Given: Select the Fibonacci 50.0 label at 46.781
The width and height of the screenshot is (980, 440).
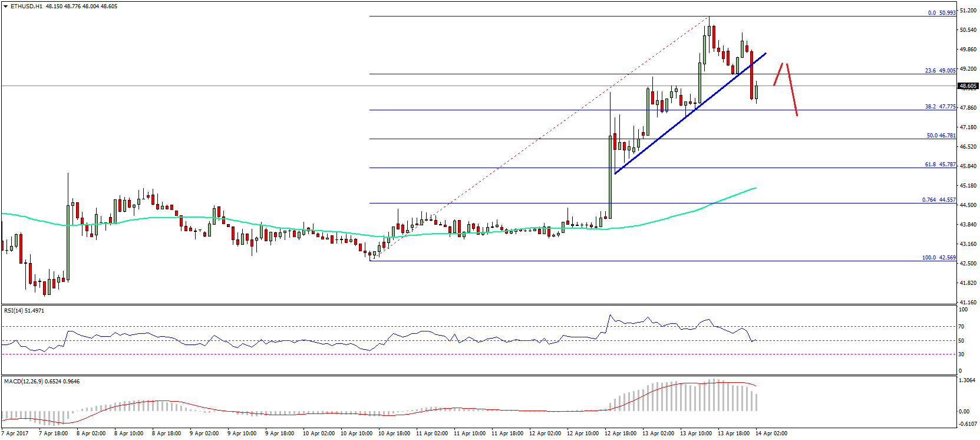Looking at the screenshot, I should point(941,136).
